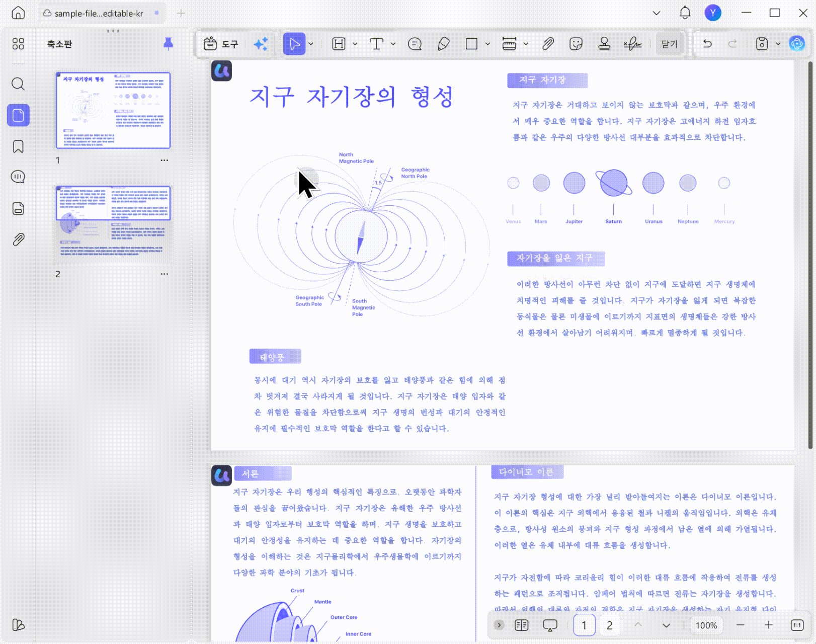Select the page thumbnails sidebar icon

[x=18, y=115]
